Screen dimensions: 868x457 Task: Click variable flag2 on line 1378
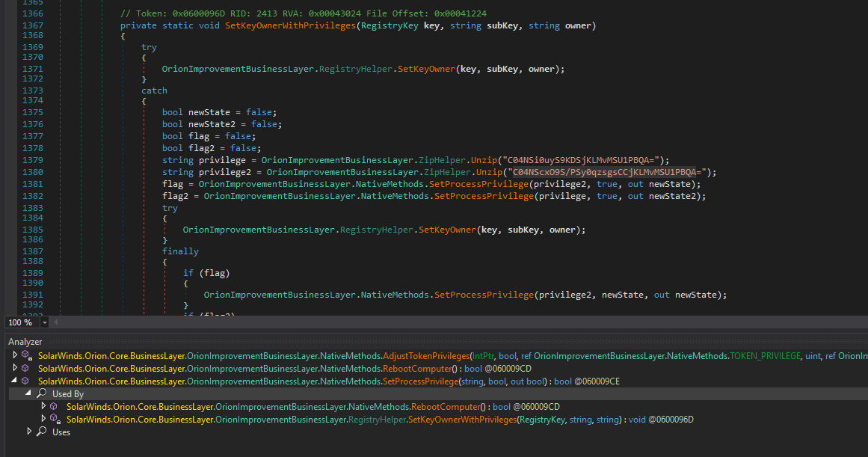(201, 148)
